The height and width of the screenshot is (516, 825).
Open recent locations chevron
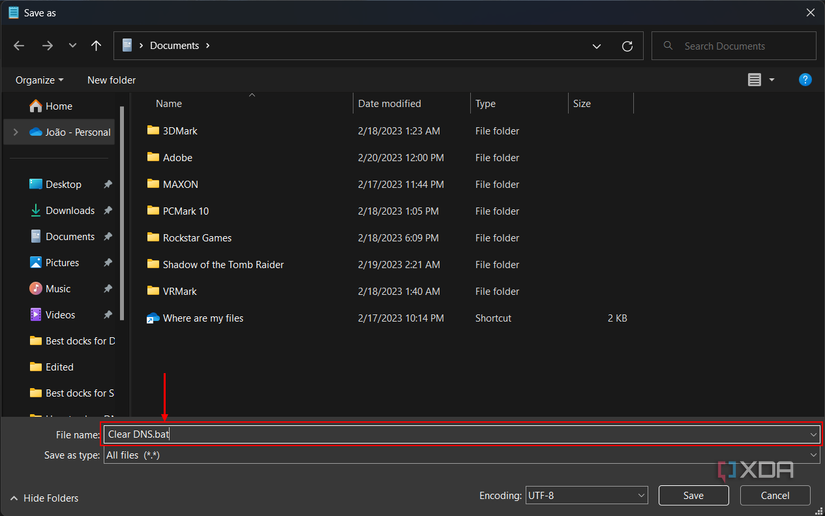click(x=72, y=46)
